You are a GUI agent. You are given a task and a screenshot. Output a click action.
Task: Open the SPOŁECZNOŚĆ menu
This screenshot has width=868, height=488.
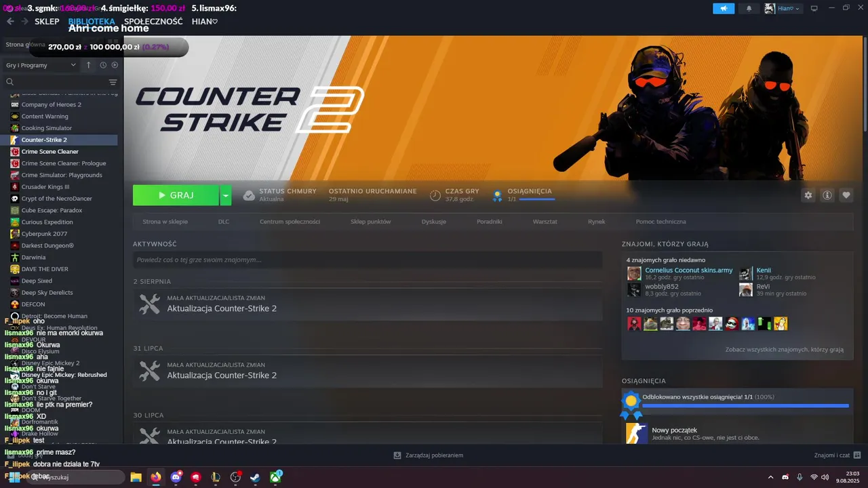(153, 22)
